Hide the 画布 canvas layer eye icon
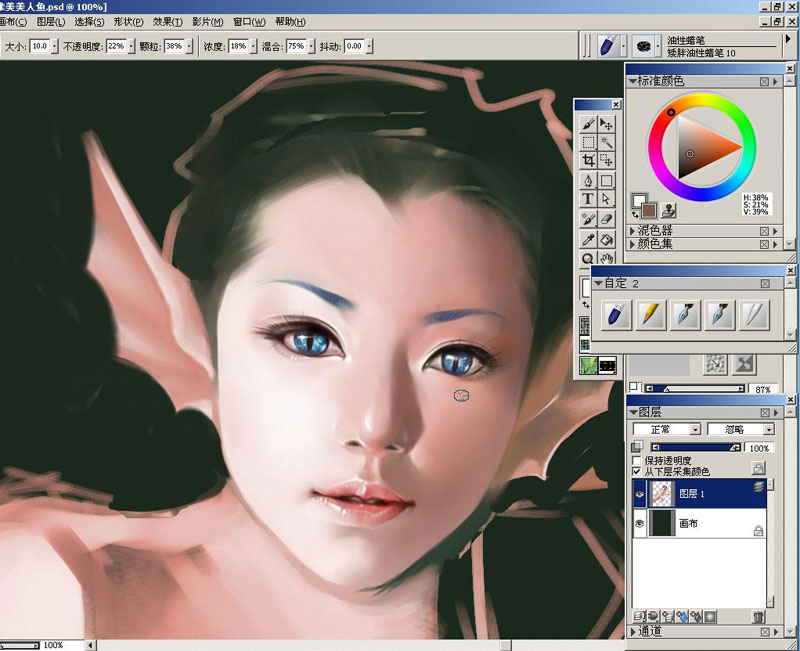The width and height of the screenshot is (800, 651). coord(639,524)
